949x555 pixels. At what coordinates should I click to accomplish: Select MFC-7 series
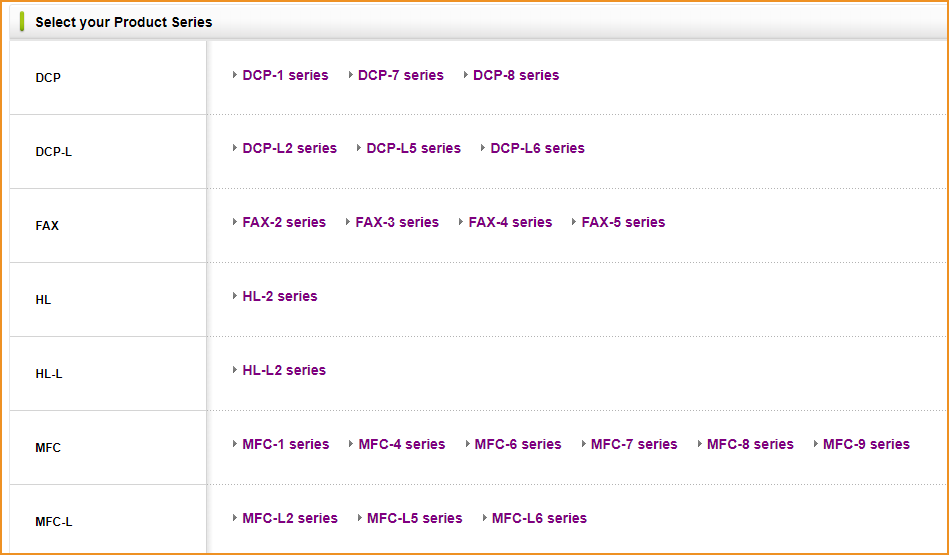(x=634, y=444)
